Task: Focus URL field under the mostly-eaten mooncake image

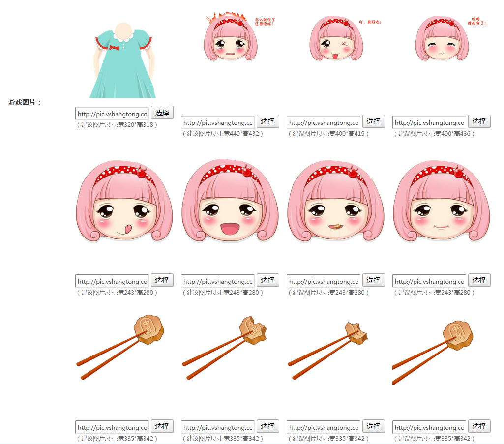Action: tap(324, 427)
